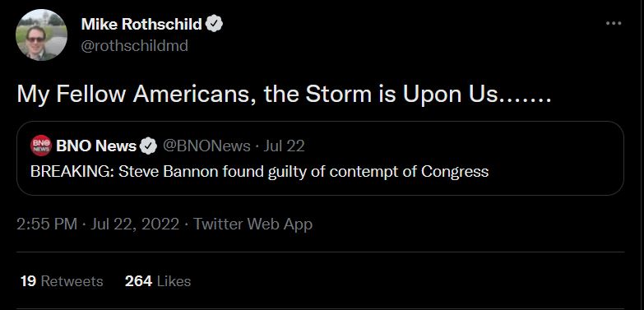This screenshot has height=310, width=644.
Task: View the 19 Retweets list
Action: (62, 281)
